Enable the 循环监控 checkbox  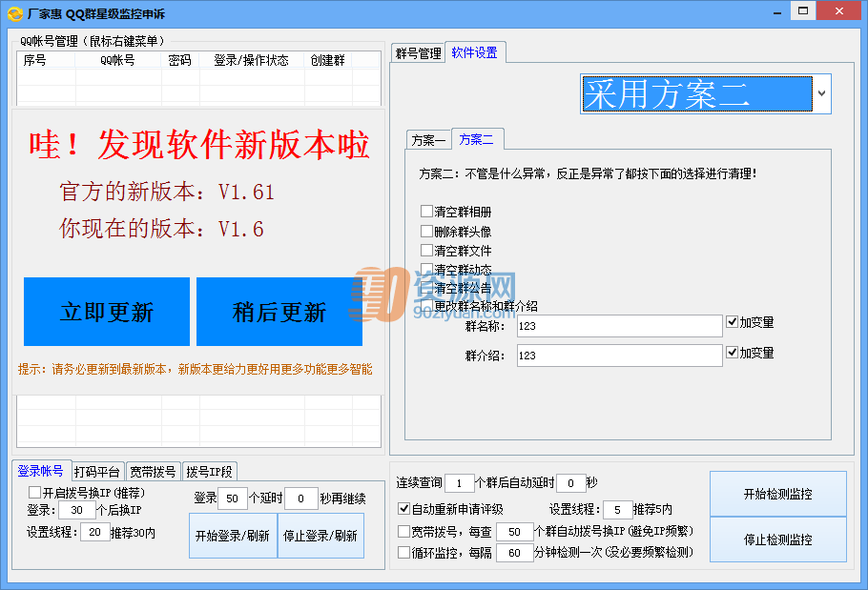click(x=404, y=553)
